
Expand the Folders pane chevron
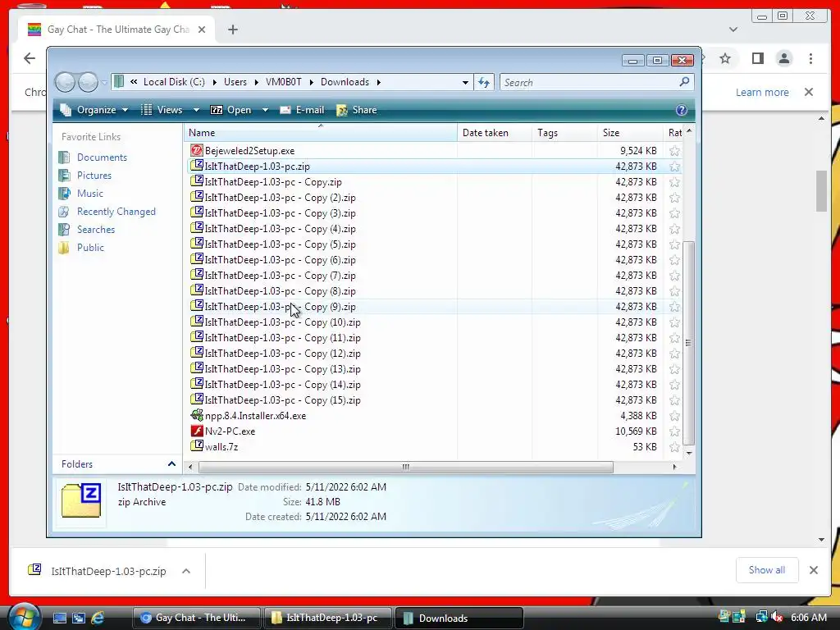[171, 464]
